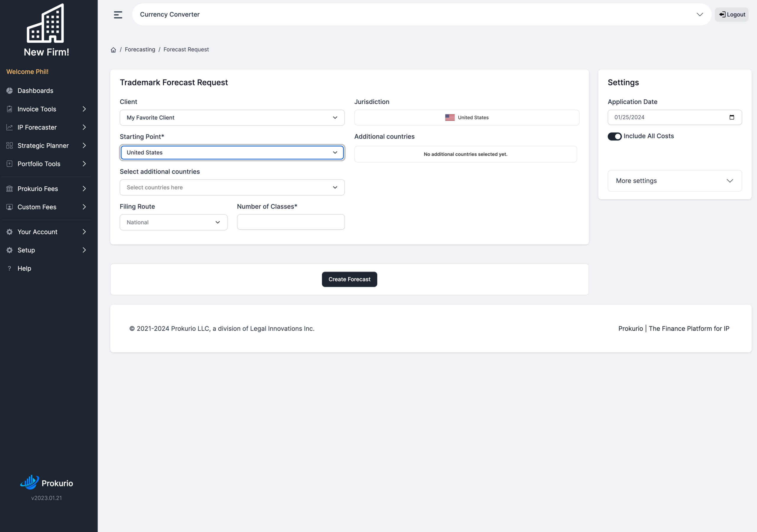The image size is (757, 532).
Task: Open the Filing Route dropdown
Action: coord(173,223)
